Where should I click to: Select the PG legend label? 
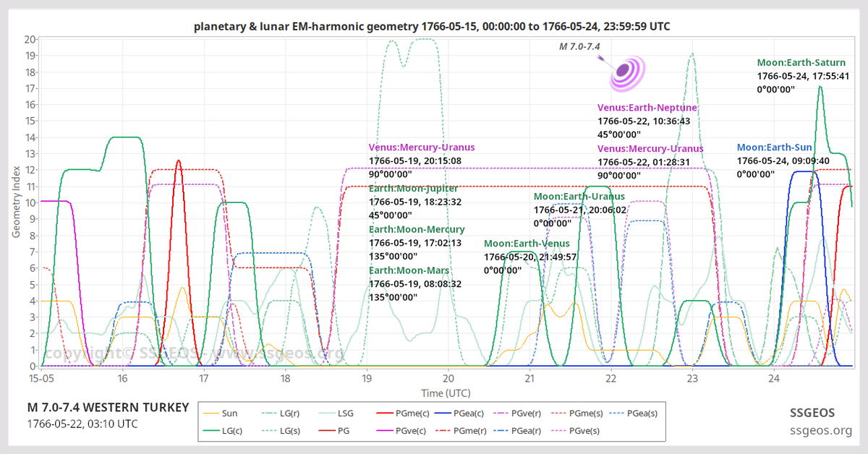[x=342, y=431]
